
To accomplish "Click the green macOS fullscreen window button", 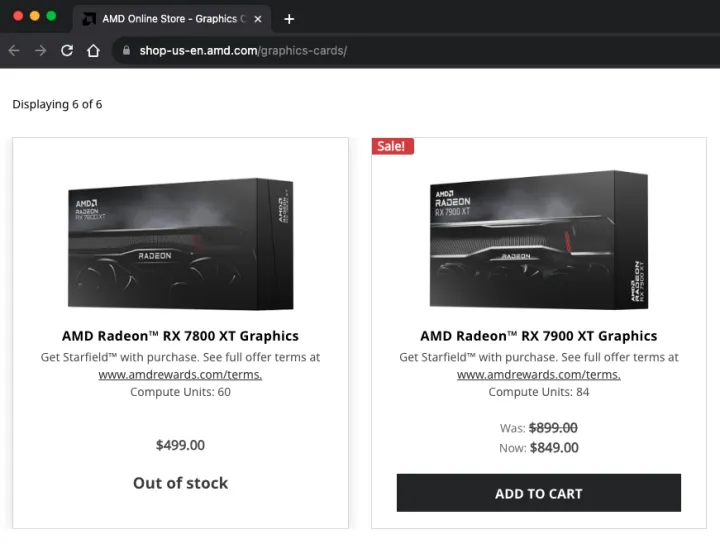I will 51,17.
